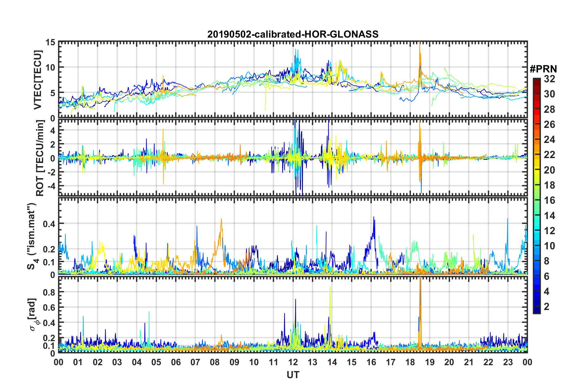The image size is (586, 392).
Task: Click colorbar tick label 28
Action: (549, 109)
